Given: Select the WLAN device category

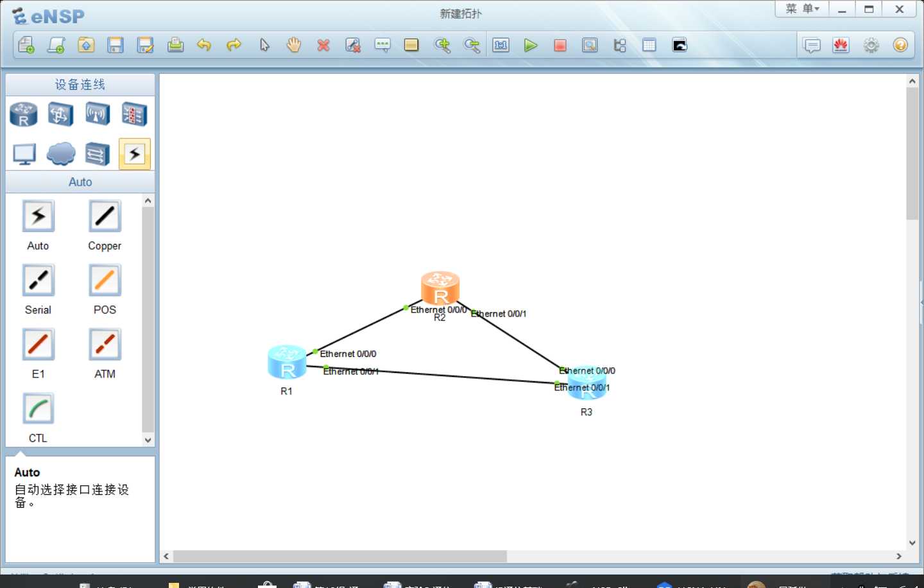Looking at the screenshot, I should pos(98,114).
